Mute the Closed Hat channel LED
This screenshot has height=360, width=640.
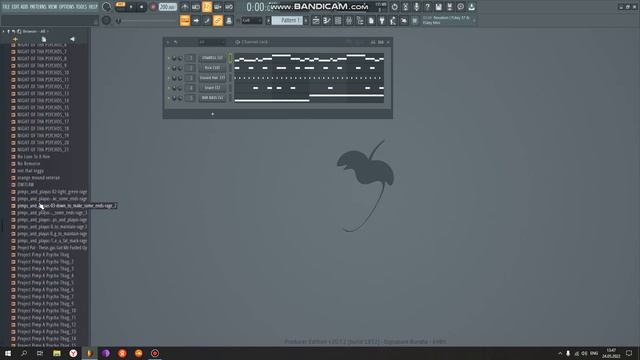tap(169, 78)
